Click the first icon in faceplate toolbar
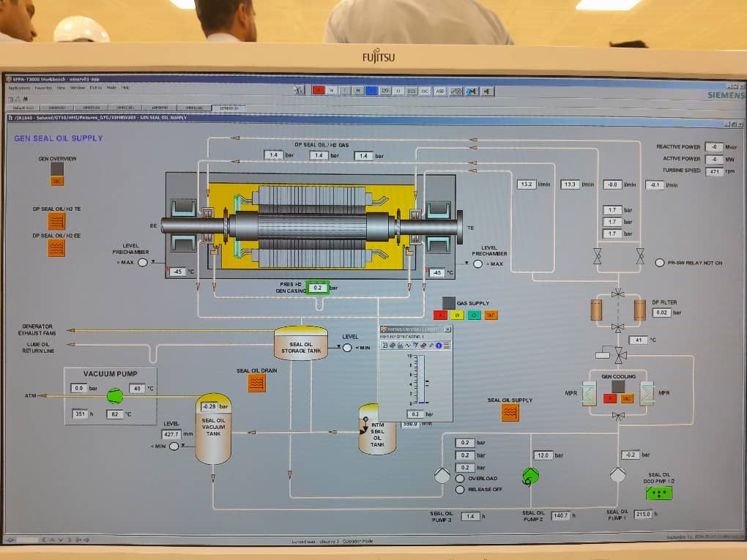Image resolution: width=747 pixels, height=560 pixels. click(385, 346)
